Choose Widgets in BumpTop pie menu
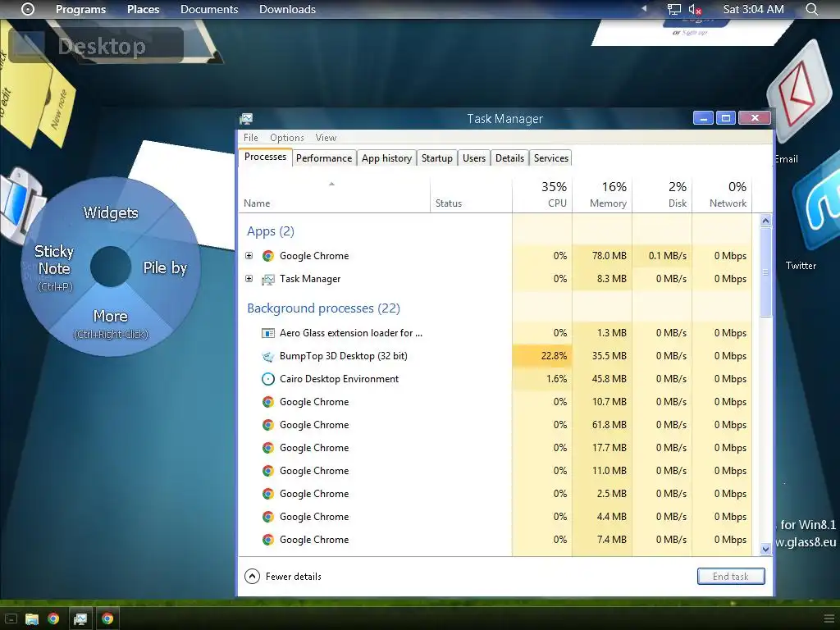Screen dimensions: 840x630 111,212
